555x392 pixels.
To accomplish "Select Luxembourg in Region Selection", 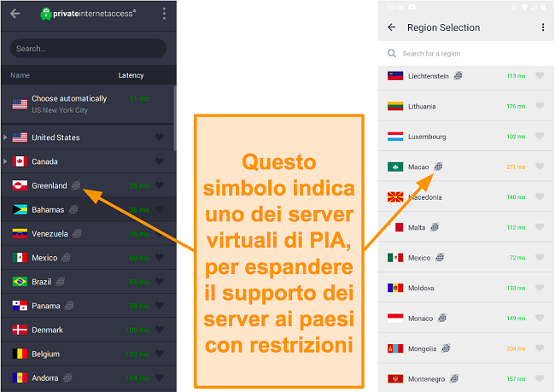I will pyautogui.click(x=466, y=137).
